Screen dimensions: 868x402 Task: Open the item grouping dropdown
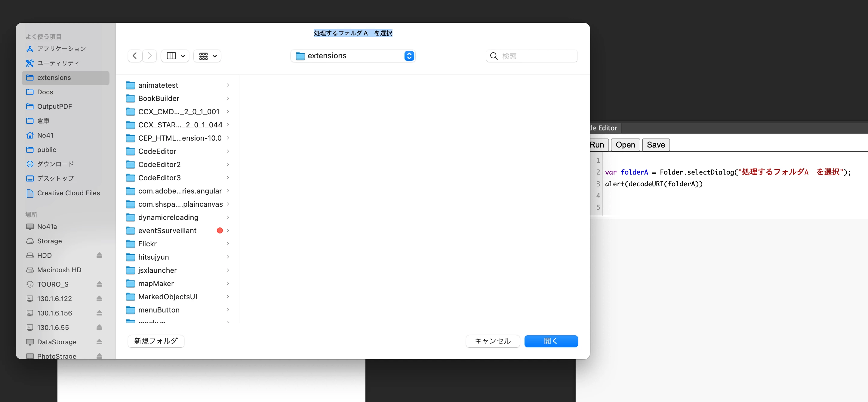[x=207, y=56]
